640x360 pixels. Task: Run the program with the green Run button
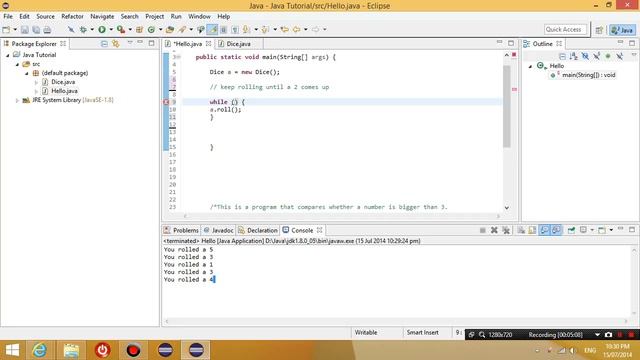(x=102, y=29)
